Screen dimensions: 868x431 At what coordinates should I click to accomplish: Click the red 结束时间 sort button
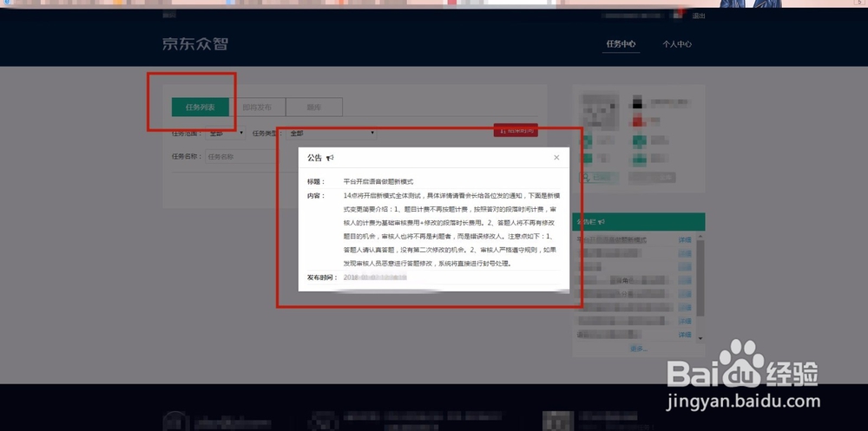[x=516, y=131]
